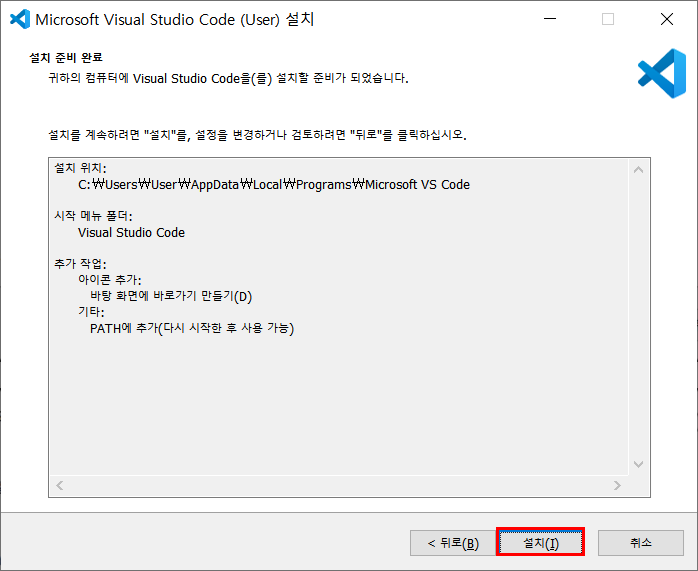Click the summary box scroll down arrow
The height and width of the screenshot is (571, 698).
tap(638, 465)
